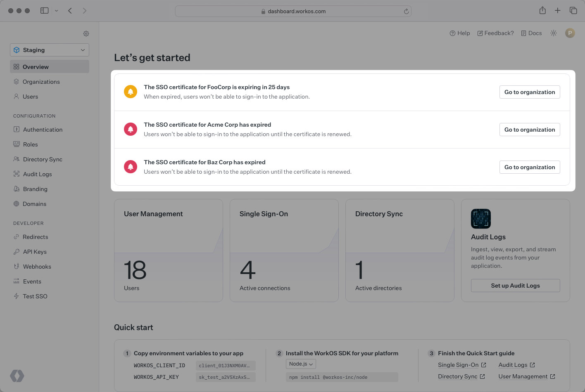This screenshot has width=585, height=392.
Task: Click the sidebar settings gear icon
Action: 86,33
